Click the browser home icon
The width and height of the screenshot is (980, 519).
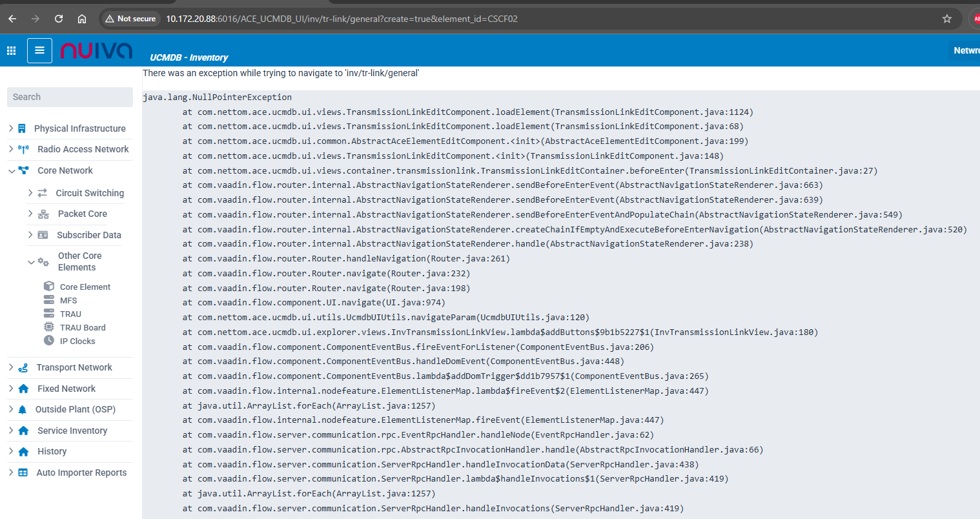tap(82, 19)
